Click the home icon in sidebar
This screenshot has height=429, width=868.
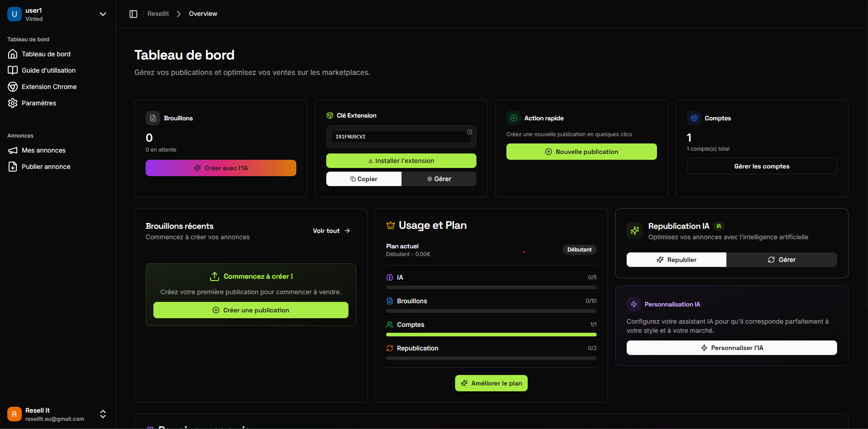tap(13, 54)
